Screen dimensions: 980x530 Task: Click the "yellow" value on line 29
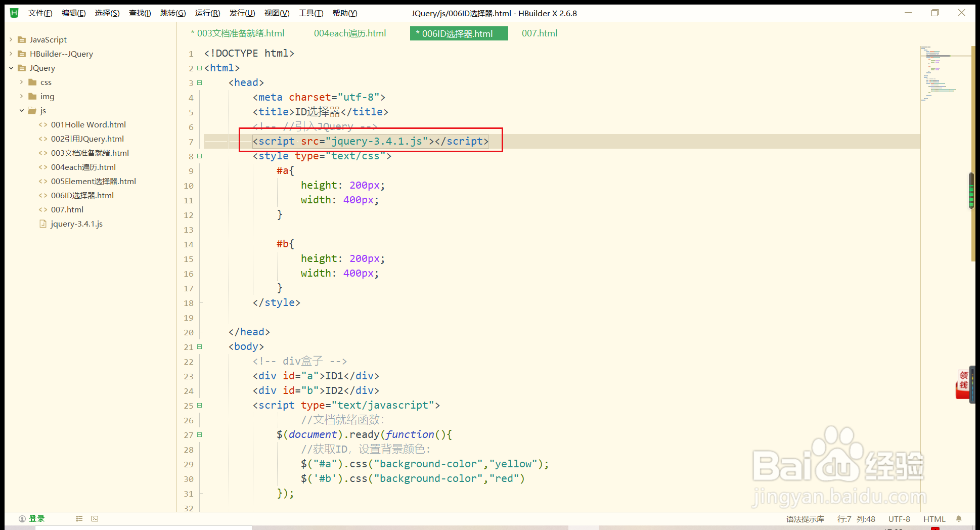click(513, 464)
